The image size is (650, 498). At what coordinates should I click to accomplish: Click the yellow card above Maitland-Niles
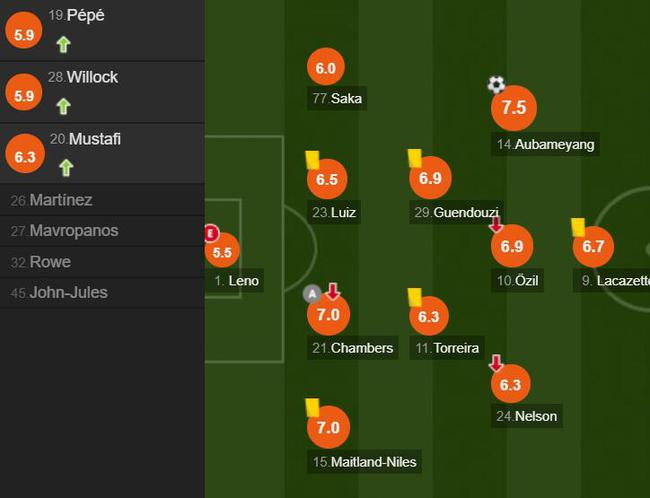312,407
